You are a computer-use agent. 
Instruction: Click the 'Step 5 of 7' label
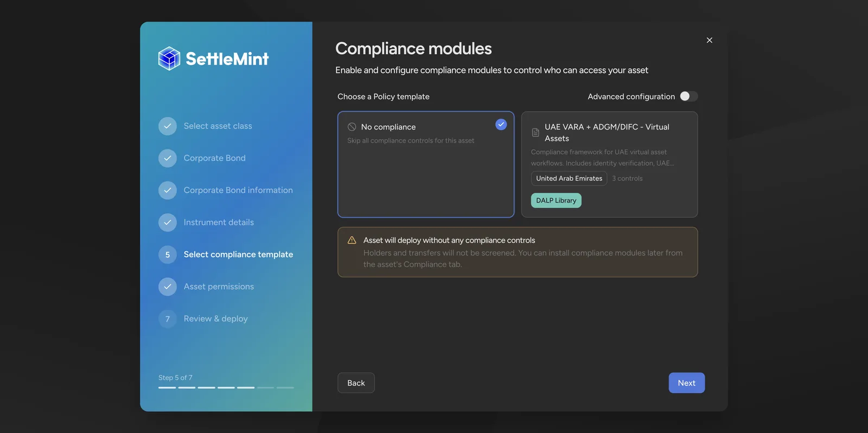coord(175,378)
